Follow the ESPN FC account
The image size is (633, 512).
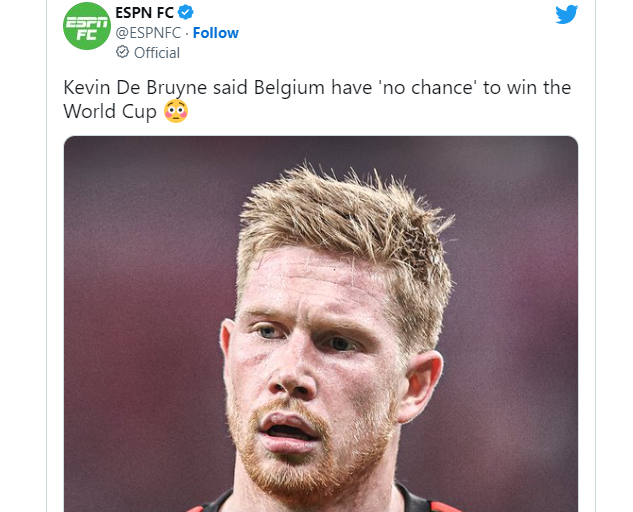216,33
